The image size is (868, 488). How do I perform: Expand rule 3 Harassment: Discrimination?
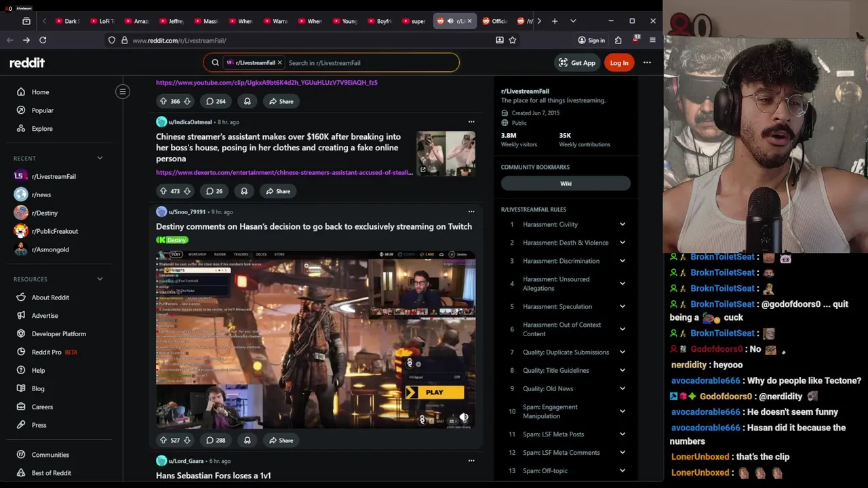pyautogui.click(x=622, y=261)
